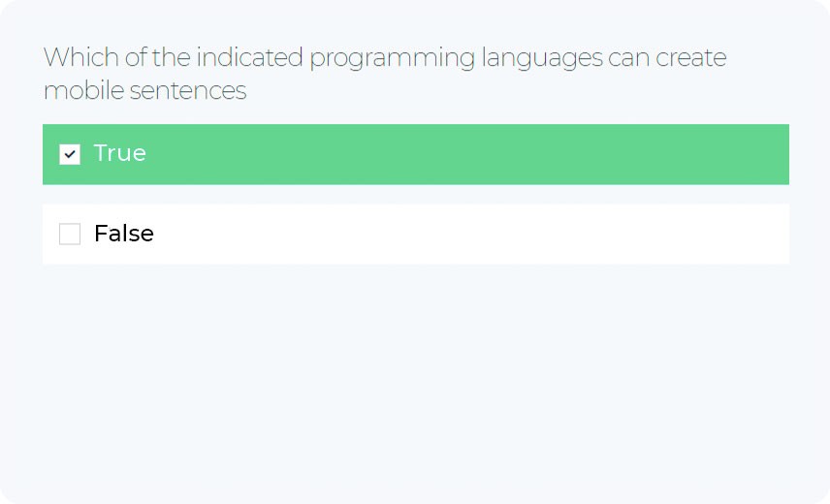Check the False checkbox
Image resolution: width=830 pixels, height=504 pixels.
[70, 234]
